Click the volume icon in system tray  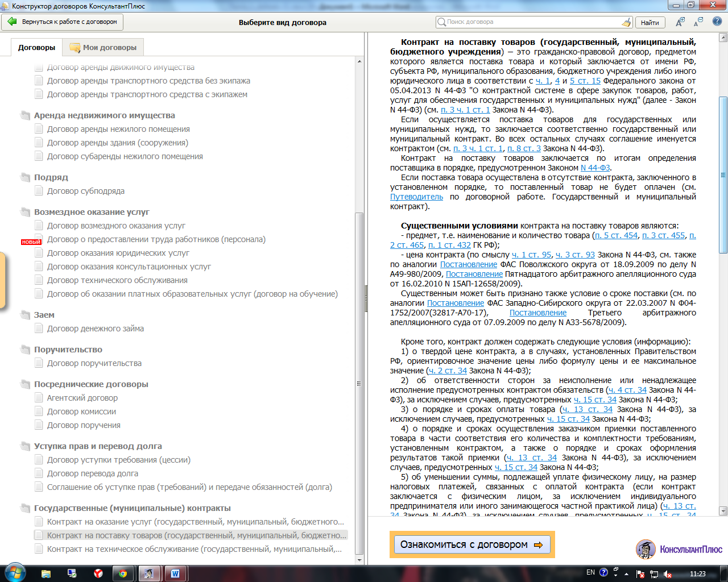tap(668, 573)
